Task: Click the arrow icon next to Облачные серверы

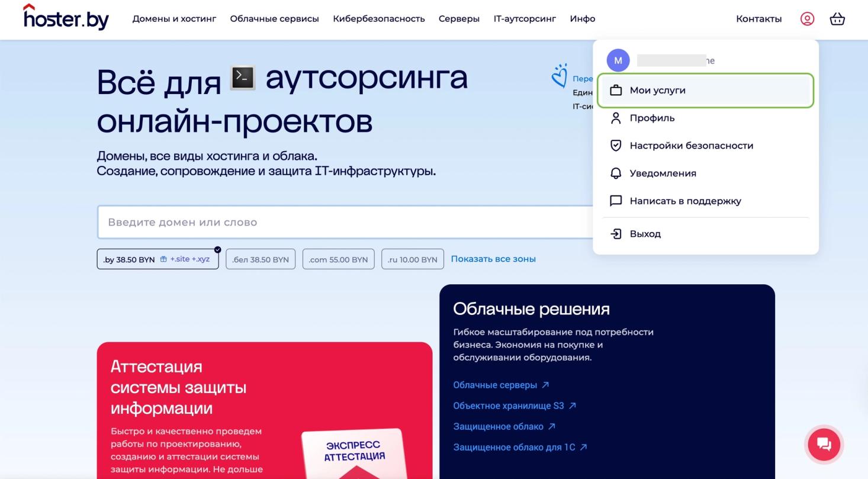Action: tap(545, 385)
